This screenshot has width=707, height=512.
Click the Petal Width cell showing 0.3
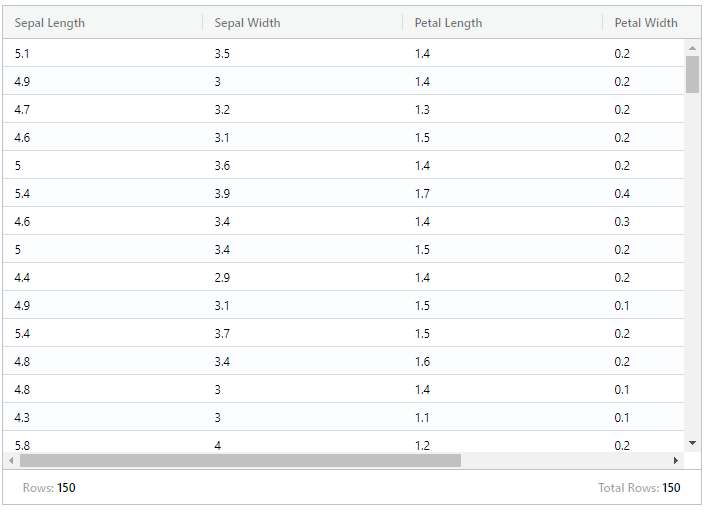click(x=643, y=222)
